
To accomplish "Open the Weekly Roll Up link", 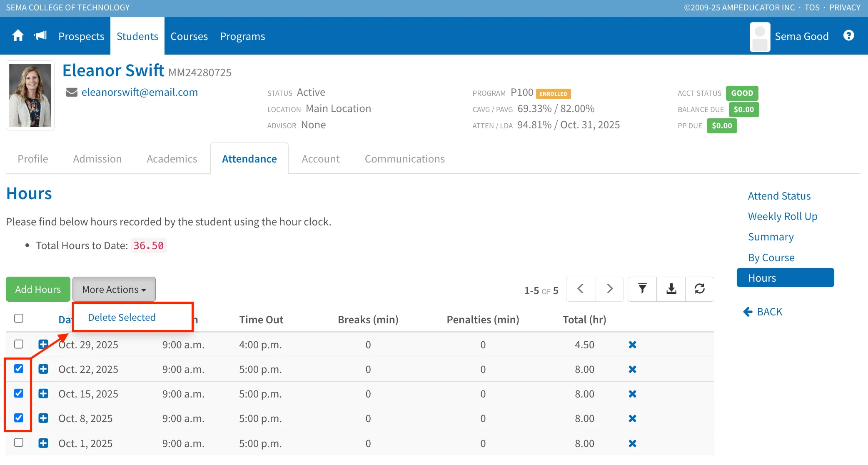I will (x=783, y=216).
